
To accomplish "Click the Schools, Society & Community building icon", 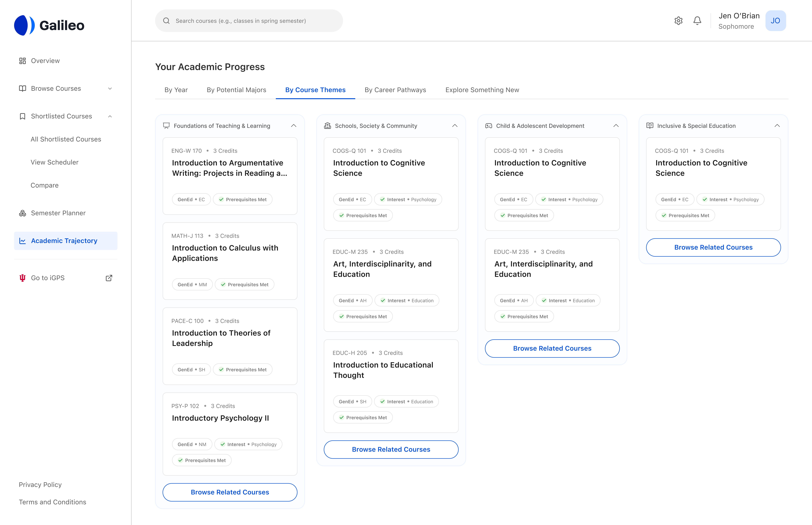I will [x=327, y=126].
